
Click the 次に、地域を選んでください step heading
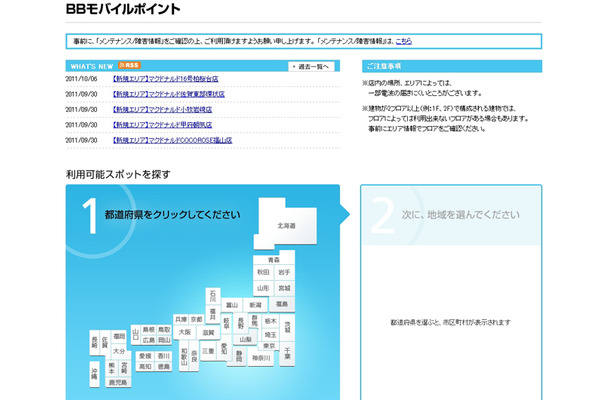click(x=461, y=215)
